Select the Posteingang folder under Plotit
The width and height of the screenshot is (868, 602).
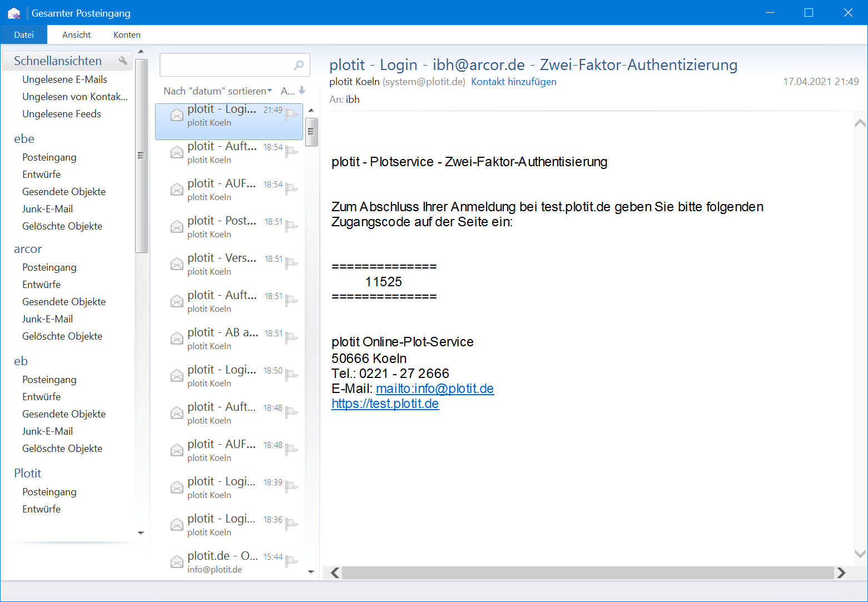pos(49,491)
